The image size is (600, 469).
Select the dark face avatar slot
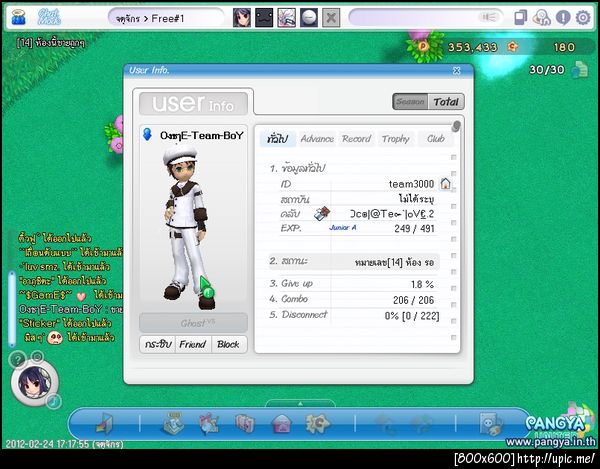tap(264, 18)
